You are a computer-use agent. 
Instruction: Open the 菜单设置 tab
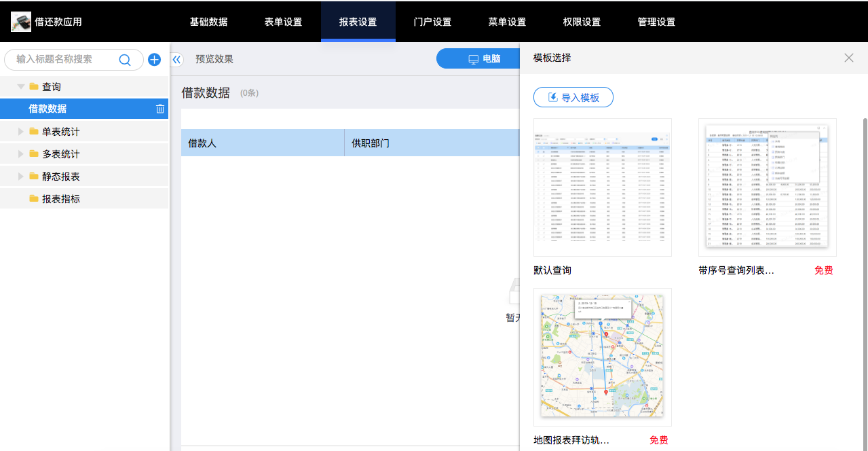(507, 22)
